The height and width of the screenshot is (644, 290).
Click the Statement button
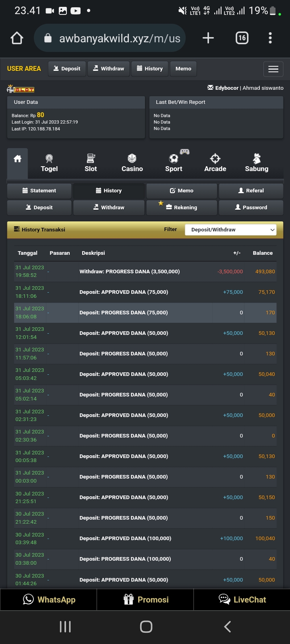(39, 191)
